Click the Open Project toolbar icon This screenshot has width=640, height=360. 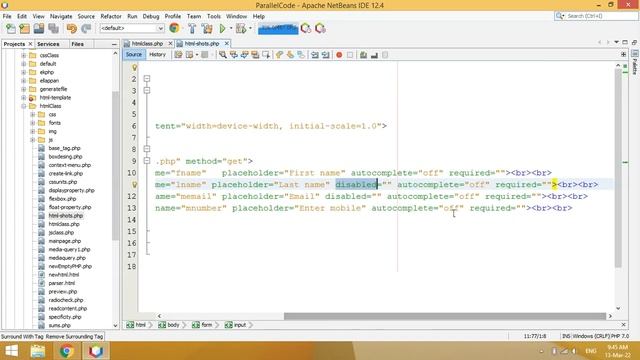[39, 29]
